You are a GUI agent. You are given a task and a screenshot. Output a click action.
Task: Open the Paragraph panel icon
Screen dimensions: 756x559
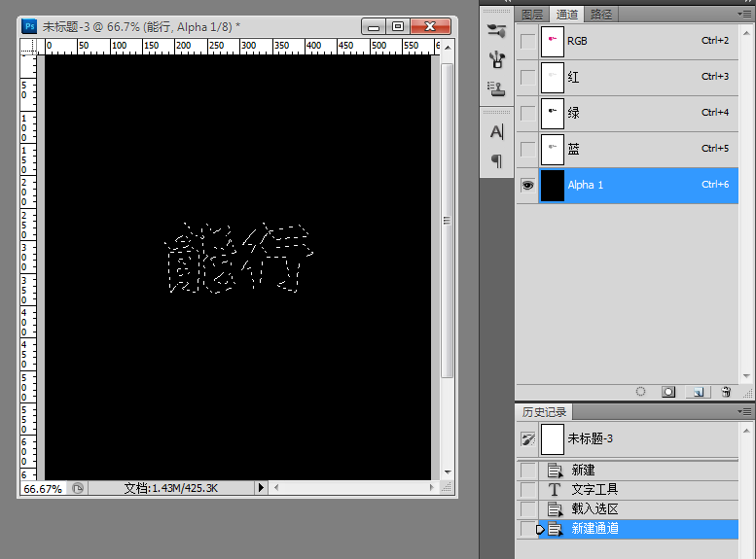496,160
